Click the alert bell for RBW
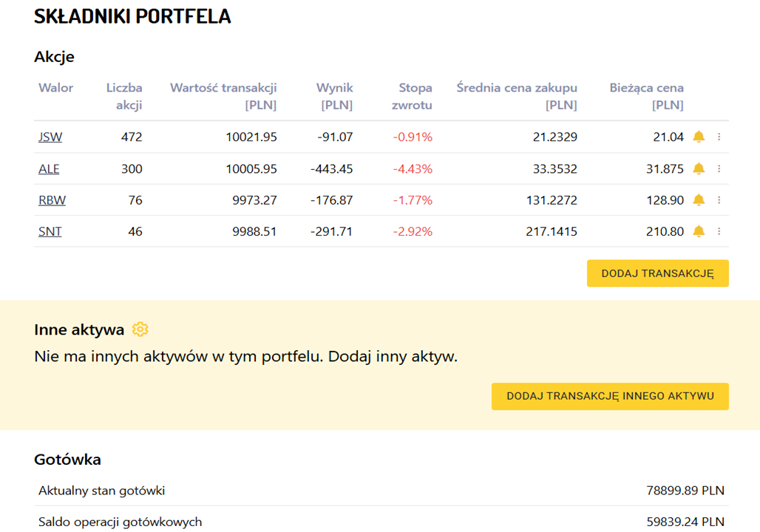760x532 pixels. pos(699,200)
